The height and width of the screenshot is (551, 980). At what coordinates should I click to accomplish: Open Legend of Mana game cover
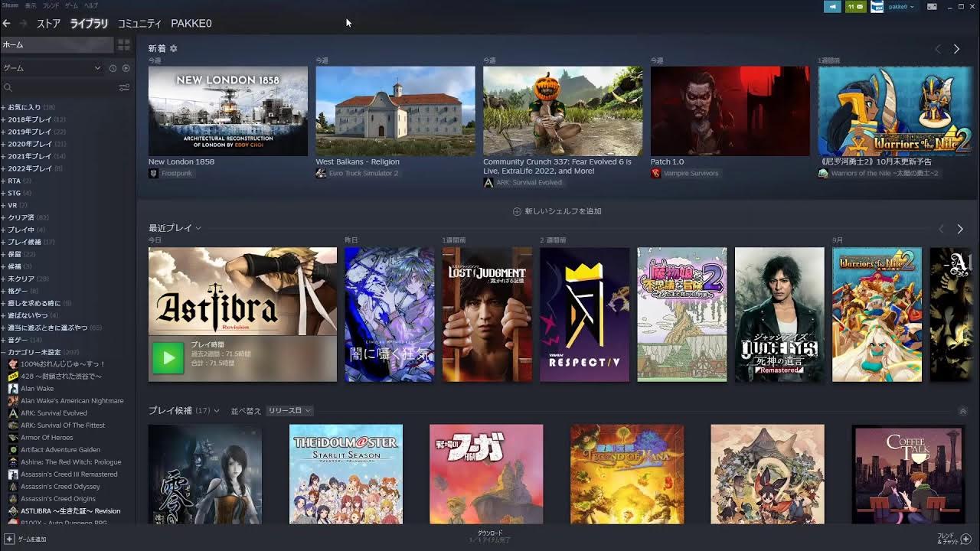pos(627,474)
